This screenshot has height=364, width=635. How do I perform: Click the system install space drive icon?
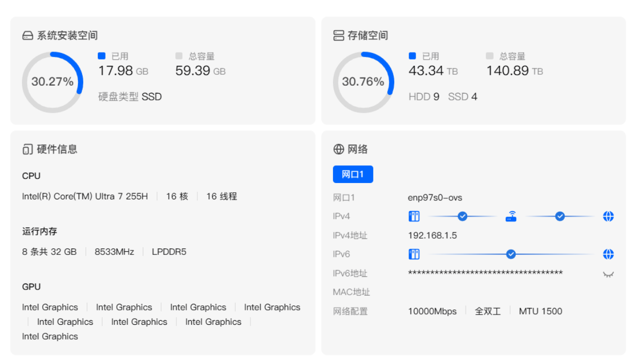[x=28, y=36]
